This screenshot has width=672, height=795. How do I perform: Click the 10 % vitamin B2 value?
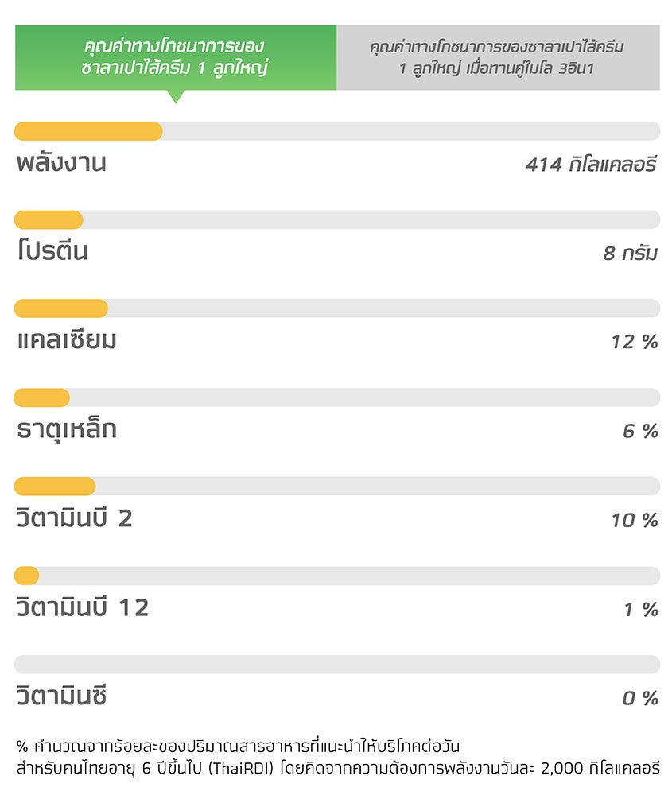click(635, 520)
